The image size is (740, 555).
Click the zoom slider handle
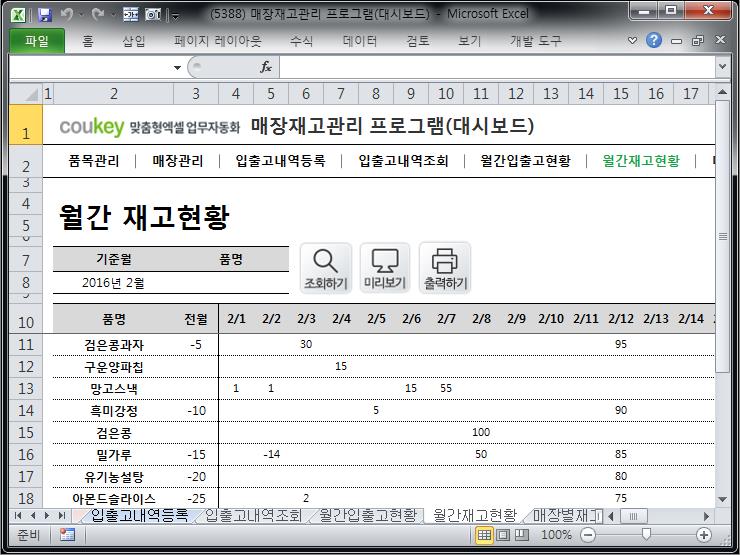646,534
